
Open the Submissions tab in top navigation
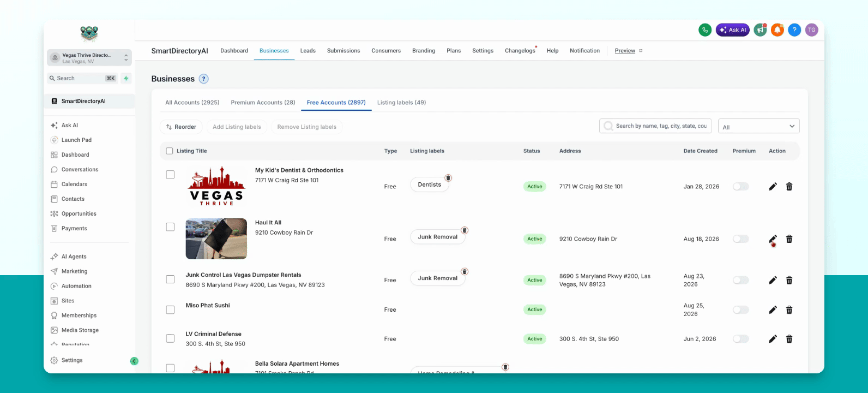coord(343,51)
